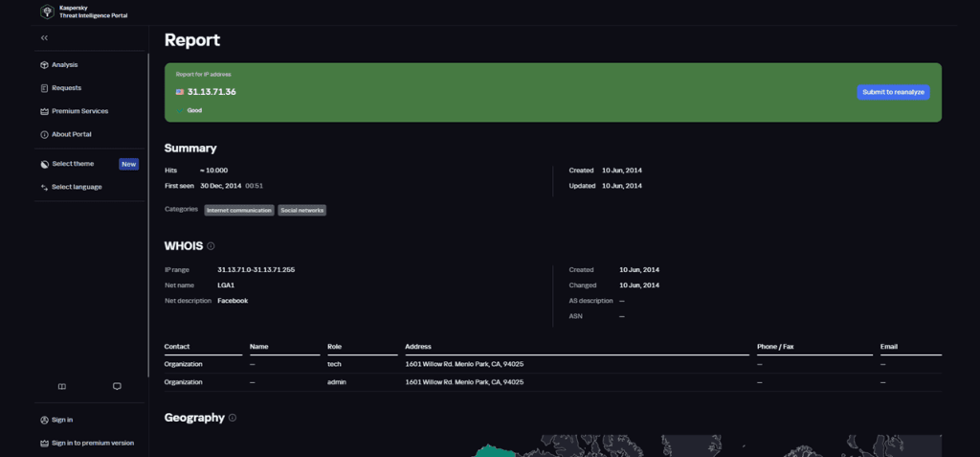Click the Sign in link
Screen dimensions: 980x457
pyautogui.click(x=61, y=420)
